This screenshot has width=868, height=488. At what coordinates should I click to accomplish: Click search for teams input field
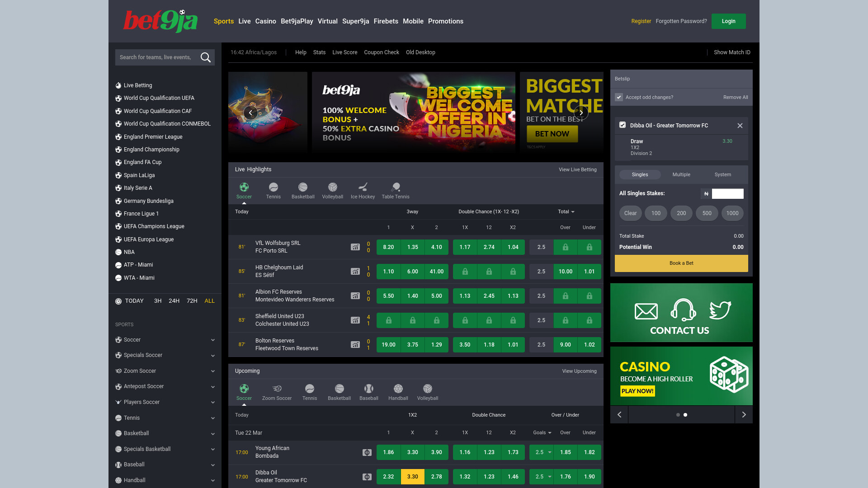click(156, 57)
